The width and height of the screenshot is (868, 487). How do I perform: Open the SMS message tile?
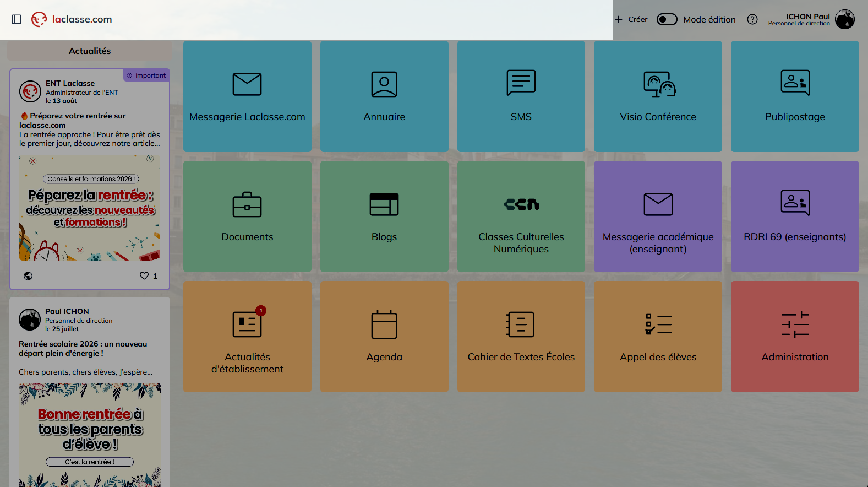[x=521, y=96]
